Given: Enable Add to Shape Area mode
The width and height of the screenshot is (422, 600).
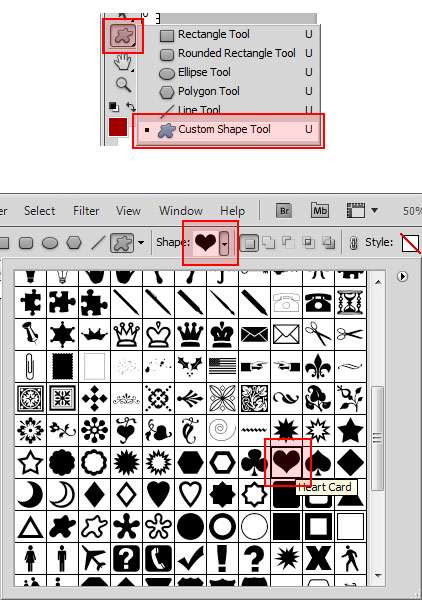Looking at the screenshot, I should [x=269, y=243].
